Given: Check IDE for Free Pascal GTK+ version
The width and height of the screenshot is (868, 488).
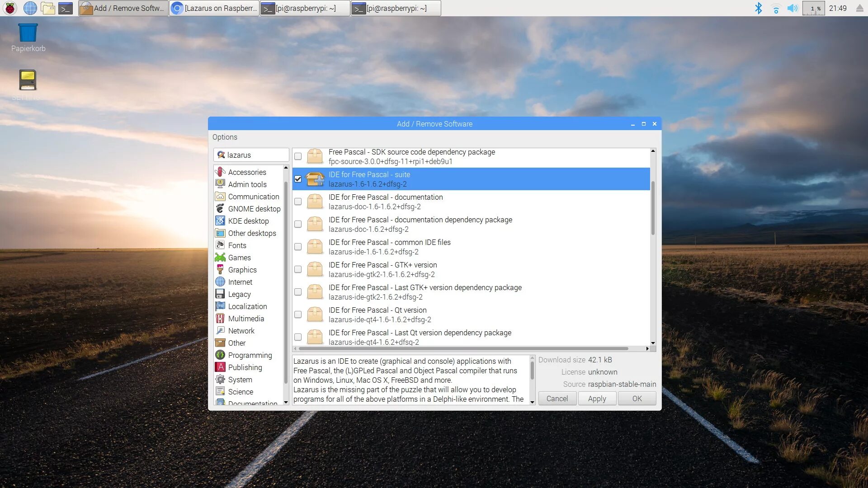Looking at the screenshot, I should (x=297, y=269).
